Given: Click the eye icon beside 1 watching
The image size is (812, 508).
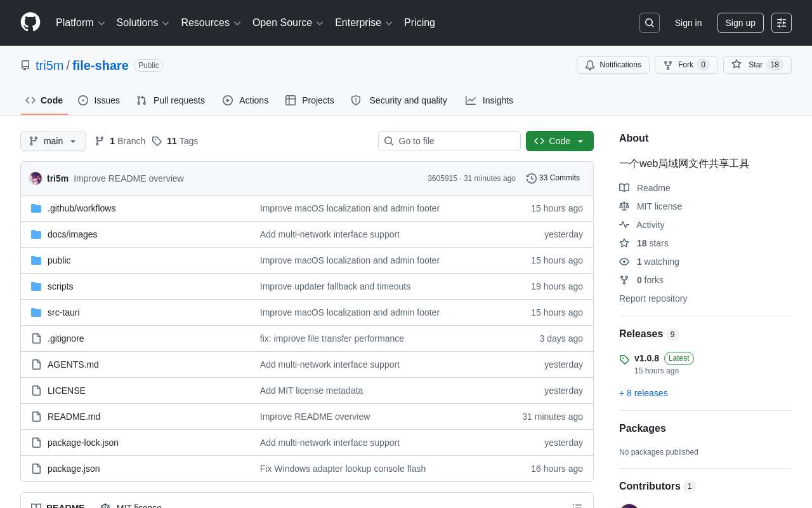Looking at the screenshot, I should coord(624,262).
